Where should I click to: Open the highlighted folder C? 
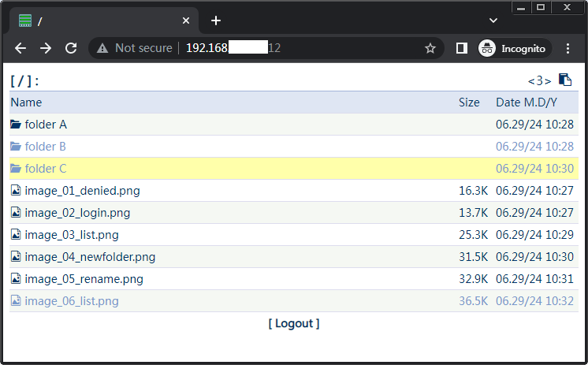tap(46, 169)
